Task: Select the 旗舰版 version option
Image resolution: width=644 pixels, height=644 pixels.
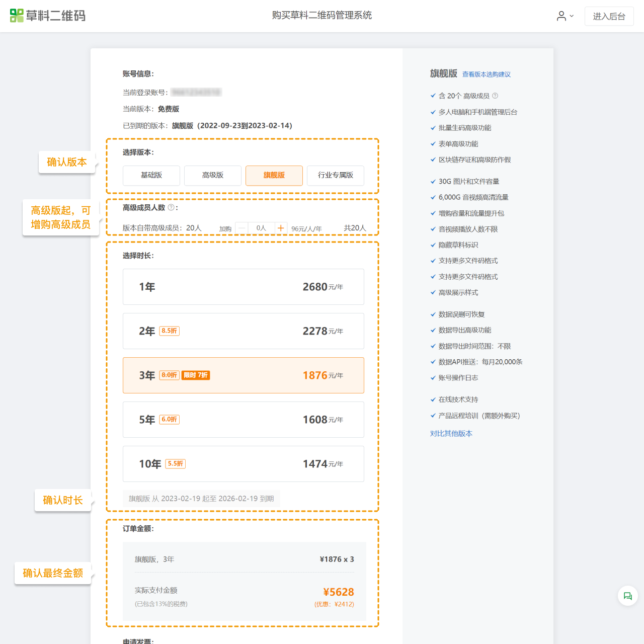Action: tap(274, 176)
